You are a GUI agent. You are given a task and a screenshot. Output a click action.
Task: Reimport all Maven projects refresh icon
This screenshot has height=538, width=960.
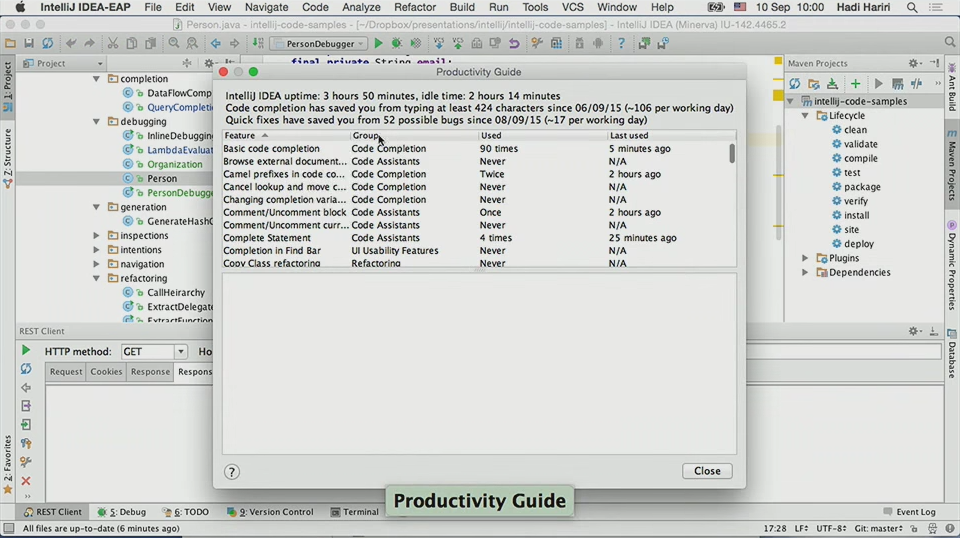[x=795, y=84]
